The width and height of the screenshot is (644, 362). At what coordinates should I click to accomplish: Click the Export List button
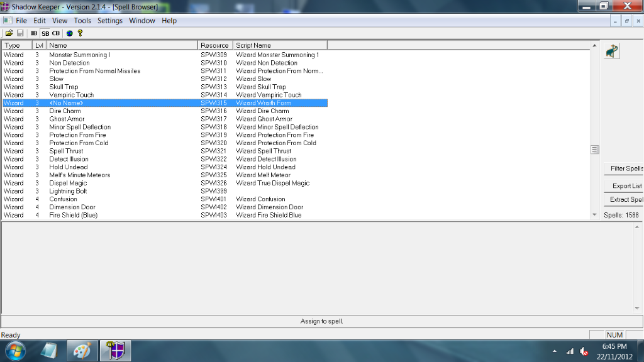coord(625,186)
